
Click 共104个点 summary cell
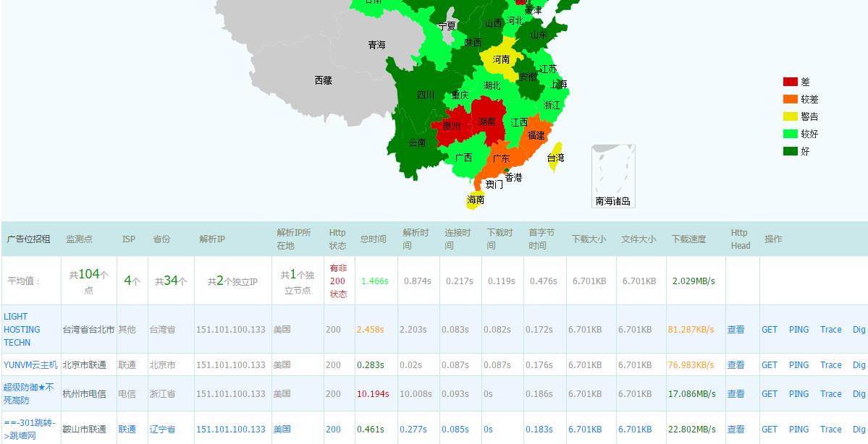click(88, 281)
